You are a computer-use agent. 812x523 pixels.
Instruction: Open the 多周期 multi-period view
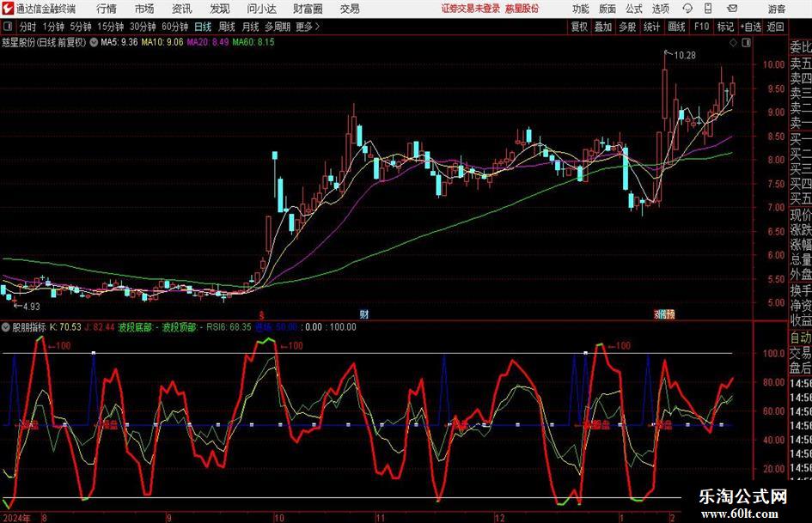click(x=278, y=27)
